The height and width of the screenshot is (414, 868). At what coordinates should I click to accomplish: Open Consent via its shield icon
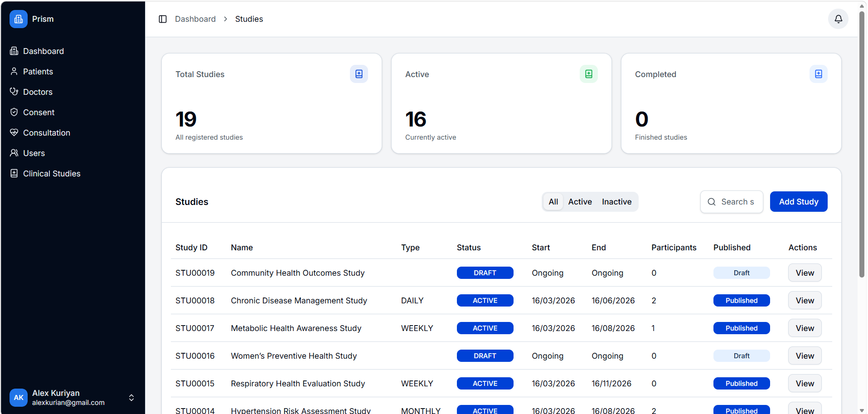tap(14, 112)
